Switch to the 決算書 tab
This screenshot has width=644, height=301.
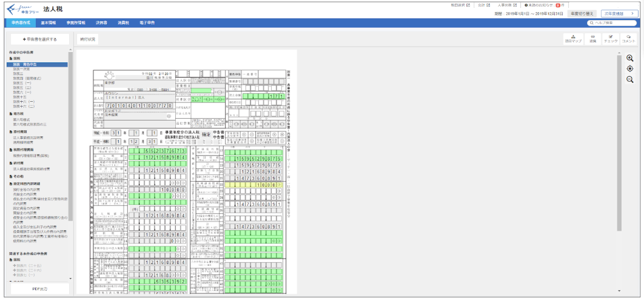coord(101,23)
